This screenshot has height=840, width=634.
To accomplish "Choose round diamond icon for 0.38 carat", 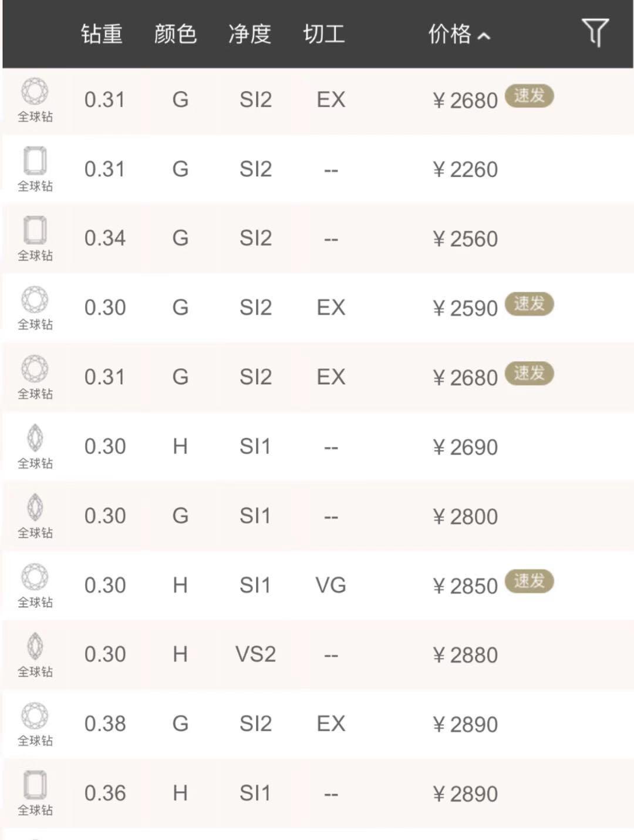I will (x=35, y=715).
